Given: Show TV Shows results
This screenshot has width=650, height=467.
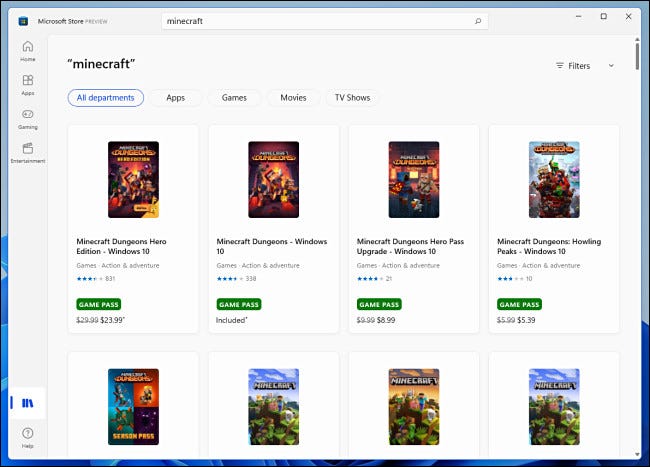Looking at the screenshot, I should [351, 98].
